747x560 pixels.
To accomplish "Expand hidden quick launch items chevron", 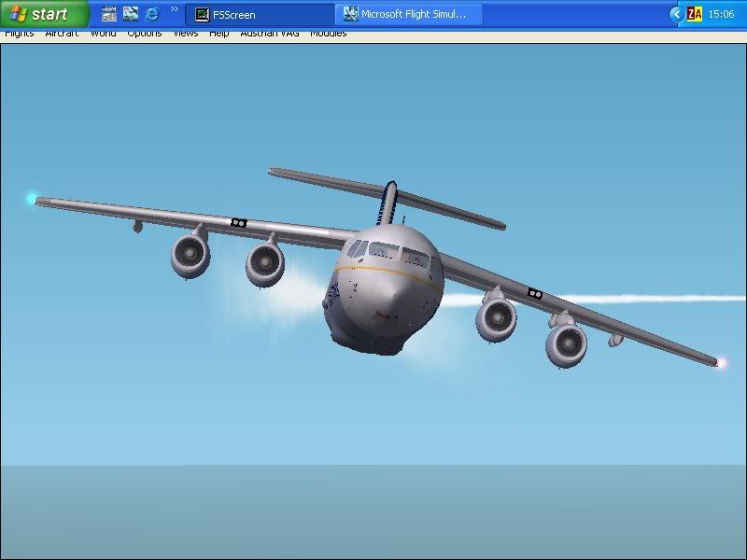I will pyautogui.click(x=174, y=10).
